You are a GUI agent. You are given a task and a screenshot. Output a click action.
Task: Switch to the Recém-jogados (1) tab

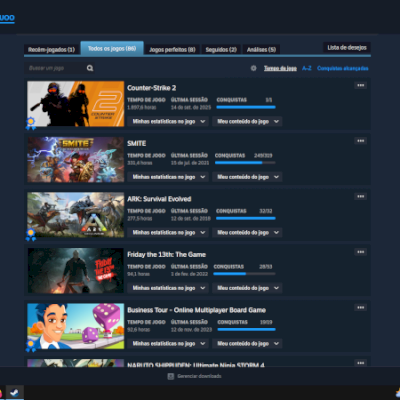(x=51, y=50)
